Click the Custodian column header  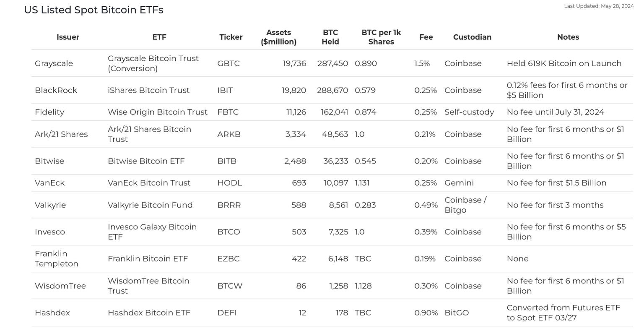pyautogui.click(x=472, y=37)
